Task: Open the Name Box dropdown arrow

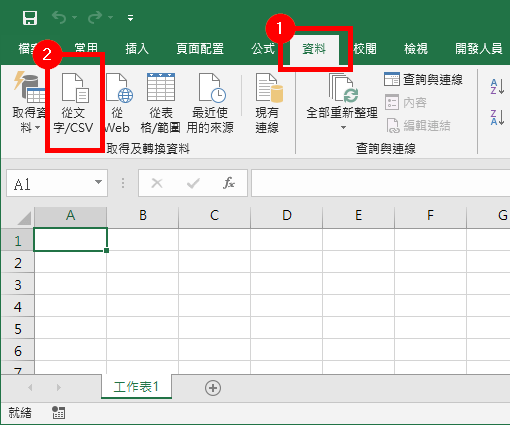Action: [98, 182]
